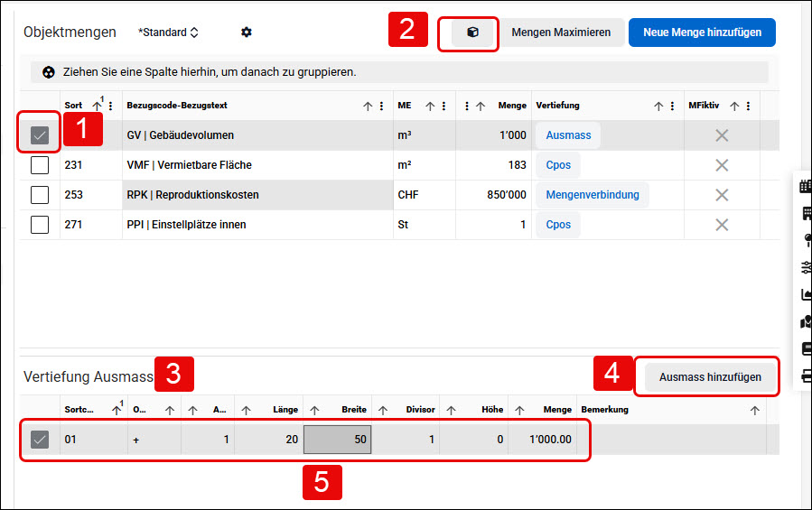Open the Mengenverbindung link
This screenshot has height=510, width=812.
[593, 195]
